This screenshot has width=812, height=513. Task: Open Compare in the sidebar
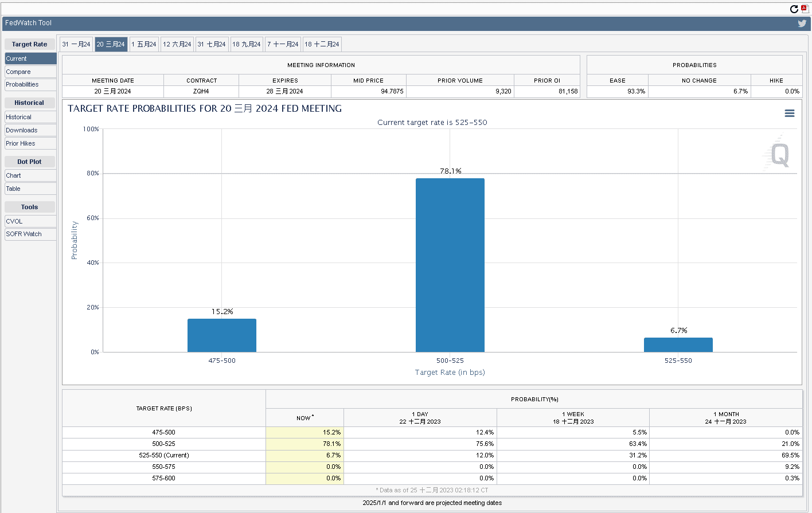[30, 72]
